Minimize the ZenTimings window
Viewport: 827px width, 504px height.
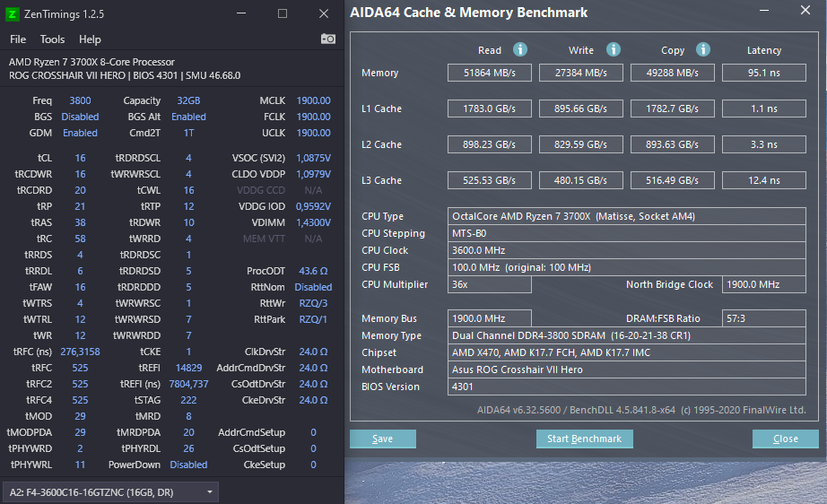click(241, 13)
